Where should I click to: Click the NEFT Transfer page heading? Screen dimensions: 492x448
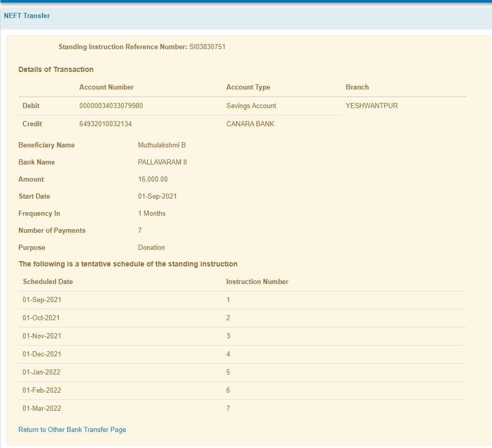pos(27,16)
